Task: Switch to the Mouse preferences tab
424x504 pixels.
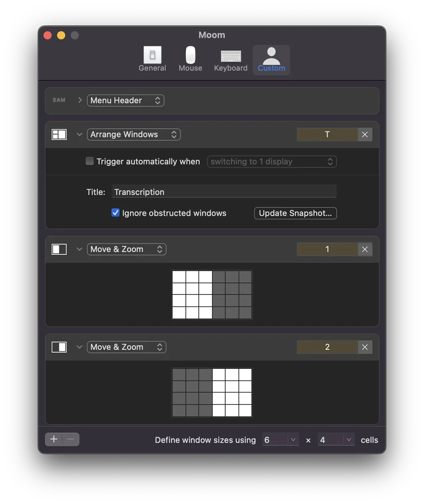Action: pos(190,59)
